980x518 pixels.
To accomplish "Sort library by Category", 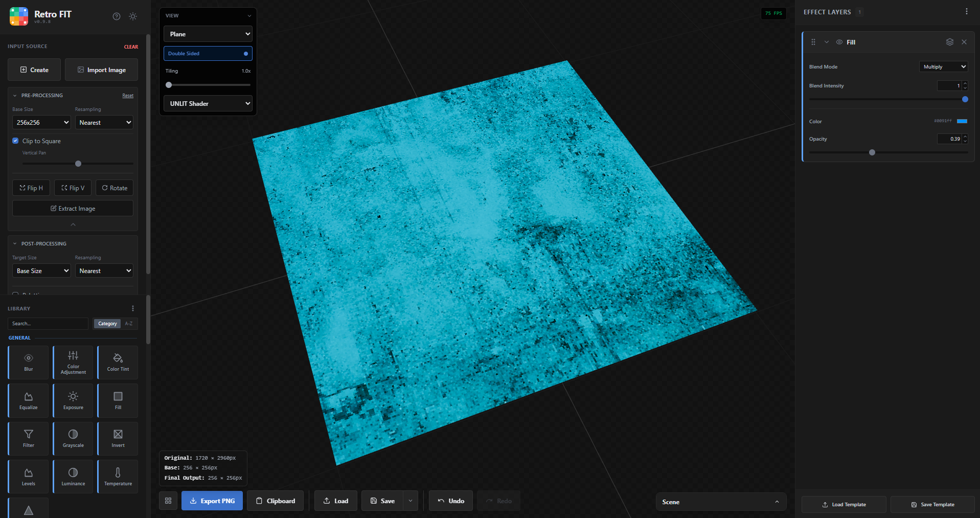I will [107, 324].
